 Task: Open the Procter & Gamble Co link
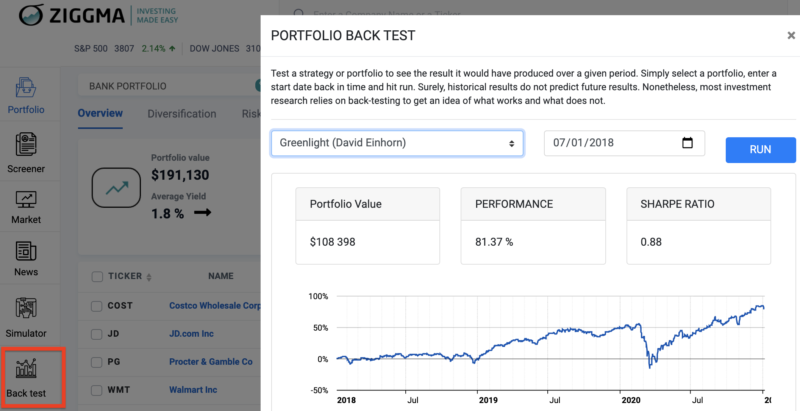click(x=211, y=362)
